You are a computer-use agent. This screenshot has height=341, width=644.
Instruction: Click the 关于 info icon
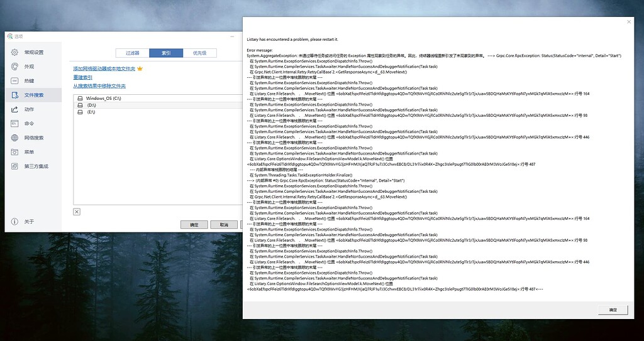tap(14, 222)
